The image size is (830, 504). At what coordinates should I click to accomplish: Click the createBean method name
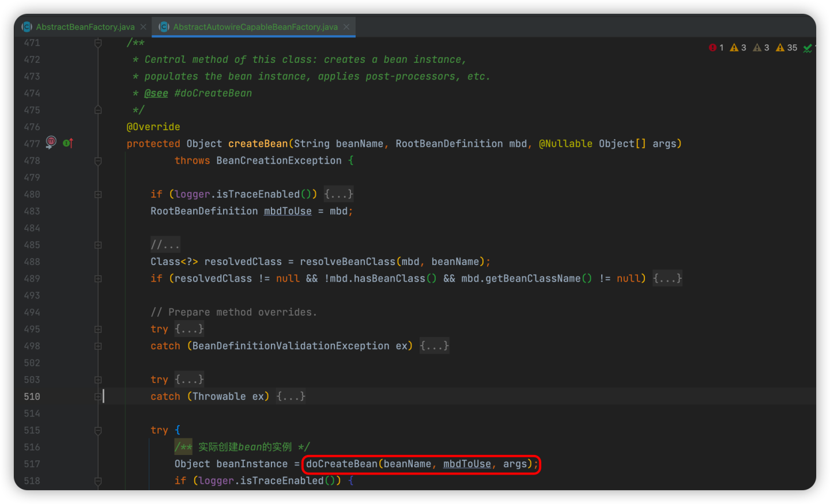(258, 144)
